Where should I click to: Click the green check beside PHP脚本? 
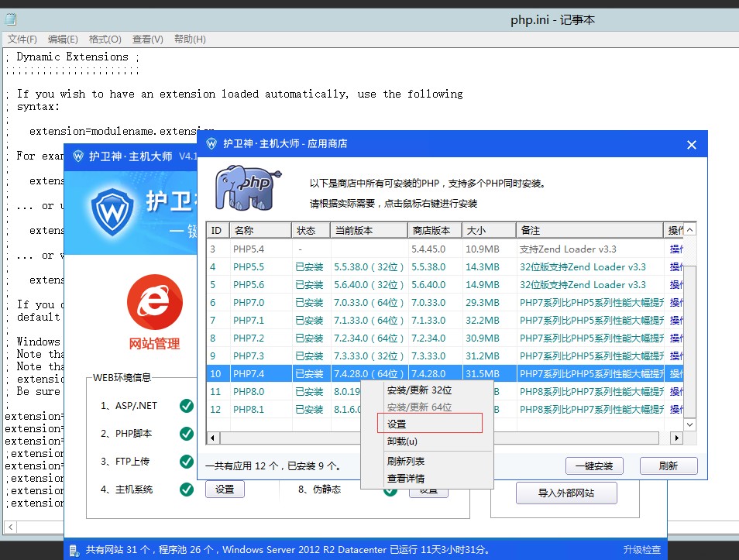[x=186, y=434]
